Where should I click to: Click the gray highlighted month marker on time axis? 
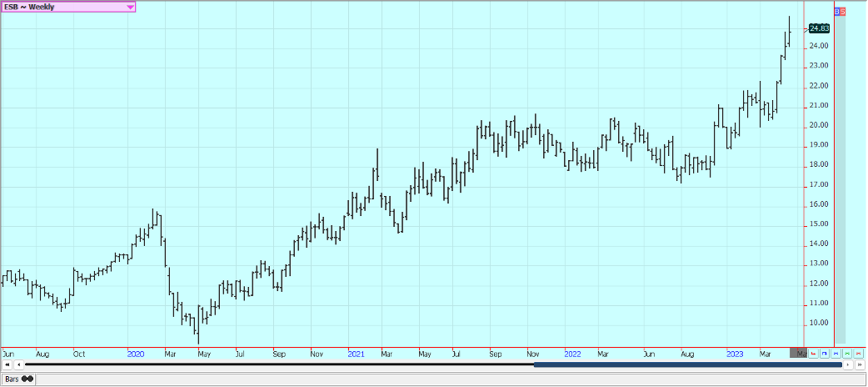point(798,354)
